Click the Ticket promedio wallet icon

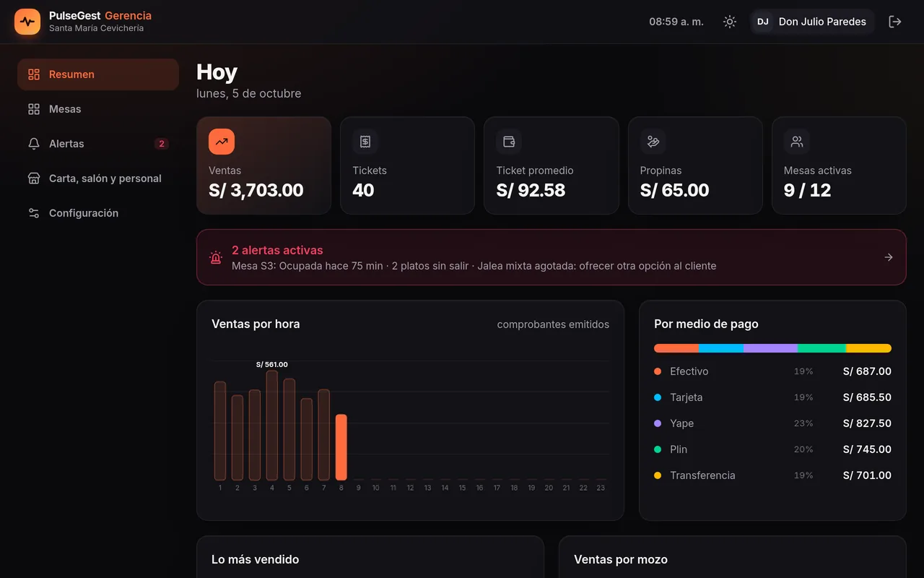point(509,142)
